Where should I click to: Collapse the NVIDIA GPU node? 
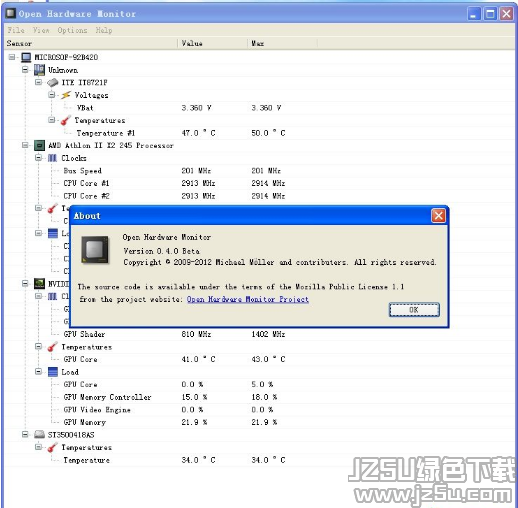click(25, 283)
